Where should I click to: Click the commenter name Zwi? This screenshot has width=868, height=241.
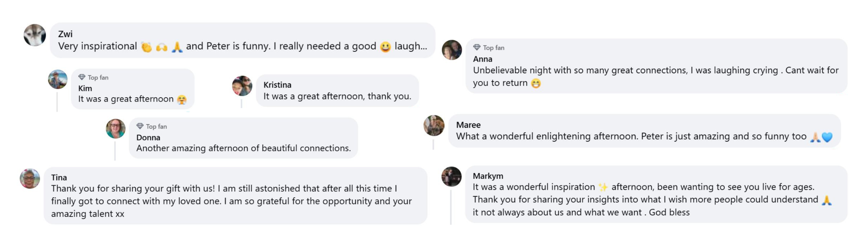click(65, 34)
